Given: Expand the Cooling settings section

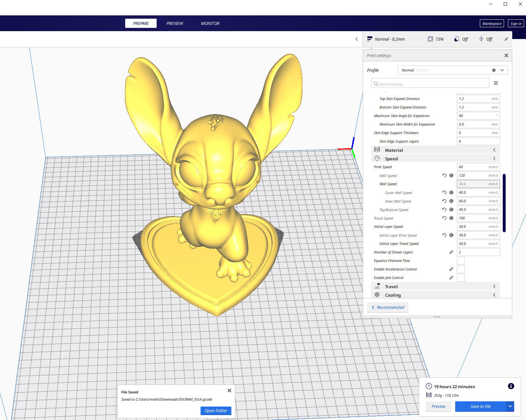Looking at the screenshot, I should tap(435, 295).
